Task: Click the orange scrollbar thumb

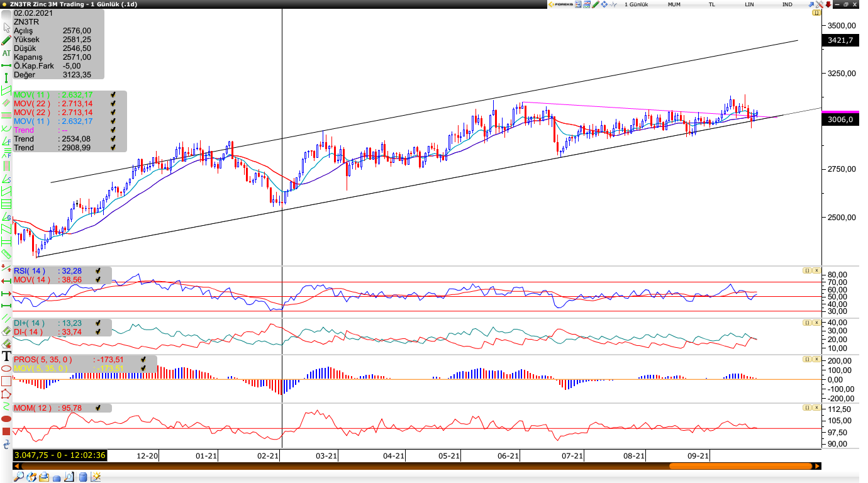Action: (742, 466)
